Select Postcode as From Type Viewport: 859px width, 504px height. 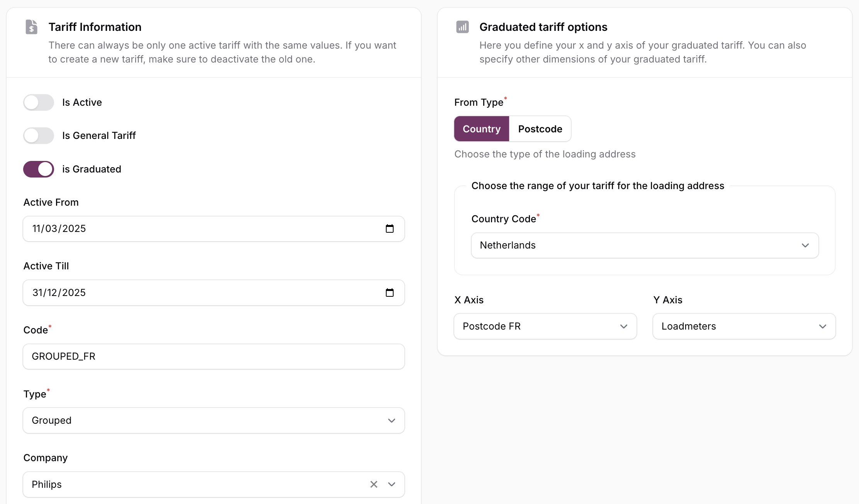[x=540, y=129]
